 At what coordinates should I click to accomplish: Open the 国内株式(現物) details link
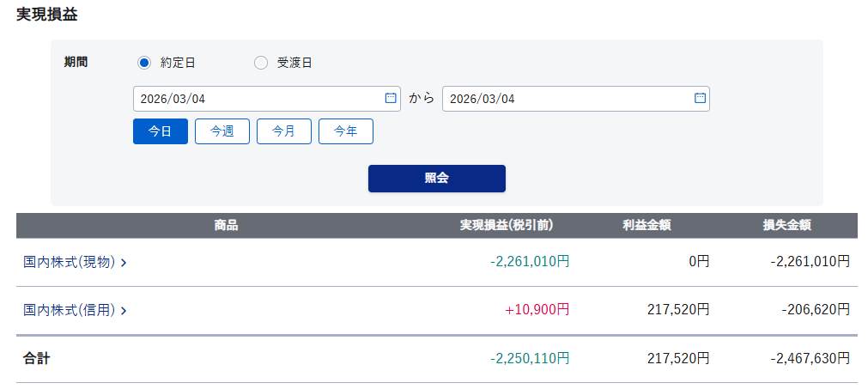70,262
